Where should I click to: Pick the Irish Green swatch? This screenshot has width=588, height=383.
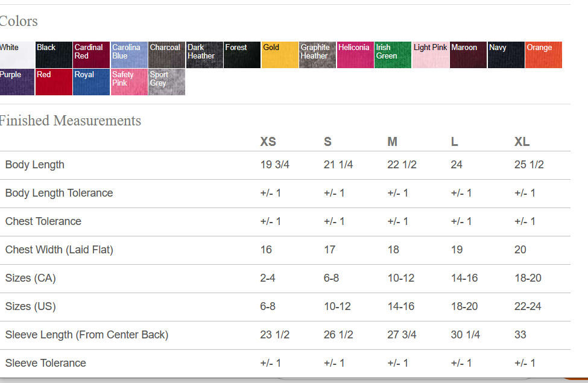coord(393,55)
